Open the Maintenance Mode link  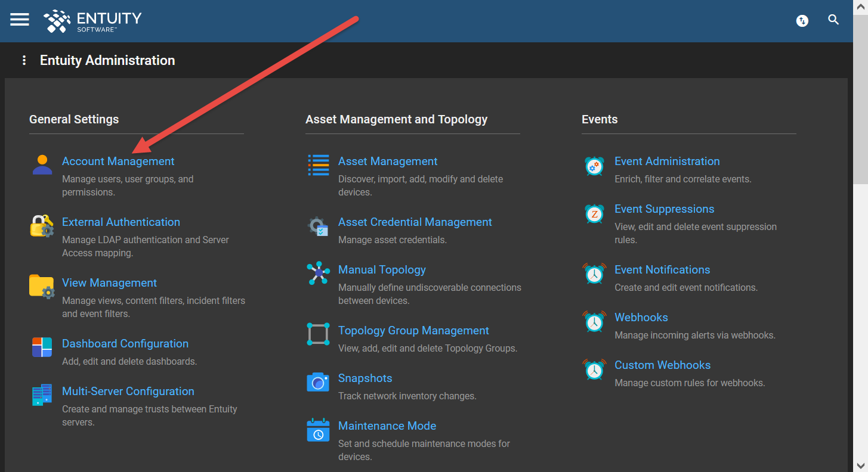(x=387, y=426)
